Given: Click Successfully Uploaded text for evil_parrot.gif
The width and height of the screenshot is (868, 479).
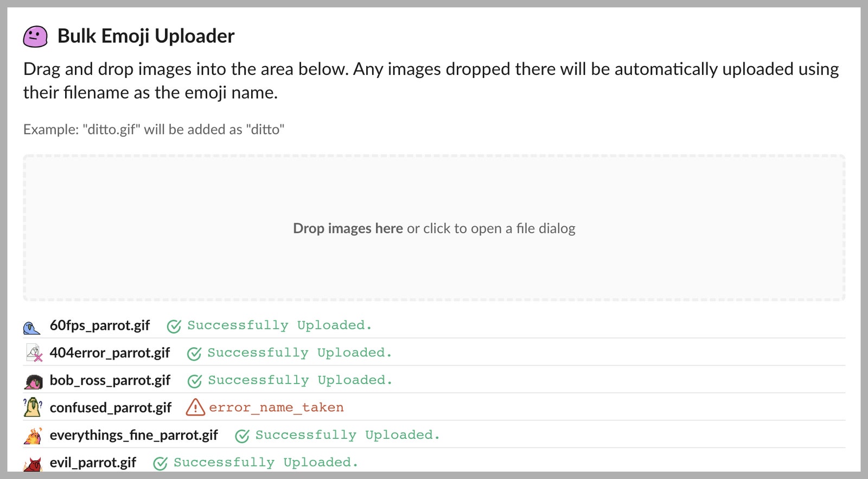Looking at the screenshot, I should coord(266,463).
